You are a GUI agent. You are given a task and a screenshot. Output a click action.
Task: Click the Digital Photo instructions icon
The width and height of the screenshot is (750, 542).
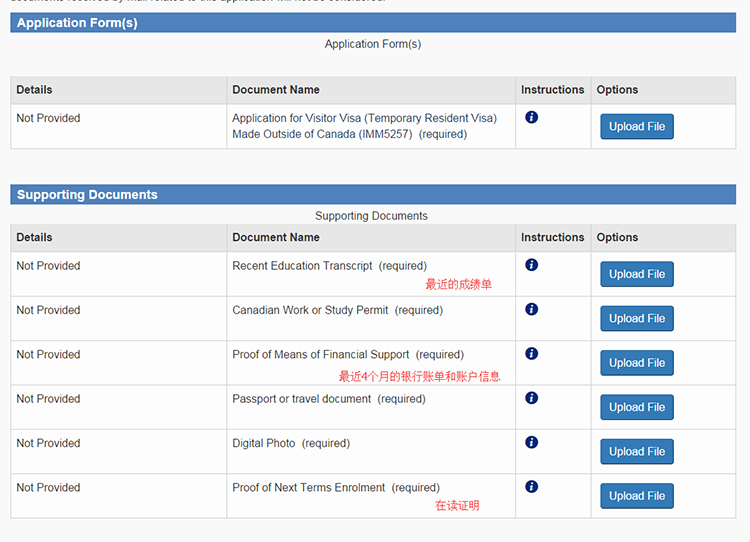pos(531,442)
